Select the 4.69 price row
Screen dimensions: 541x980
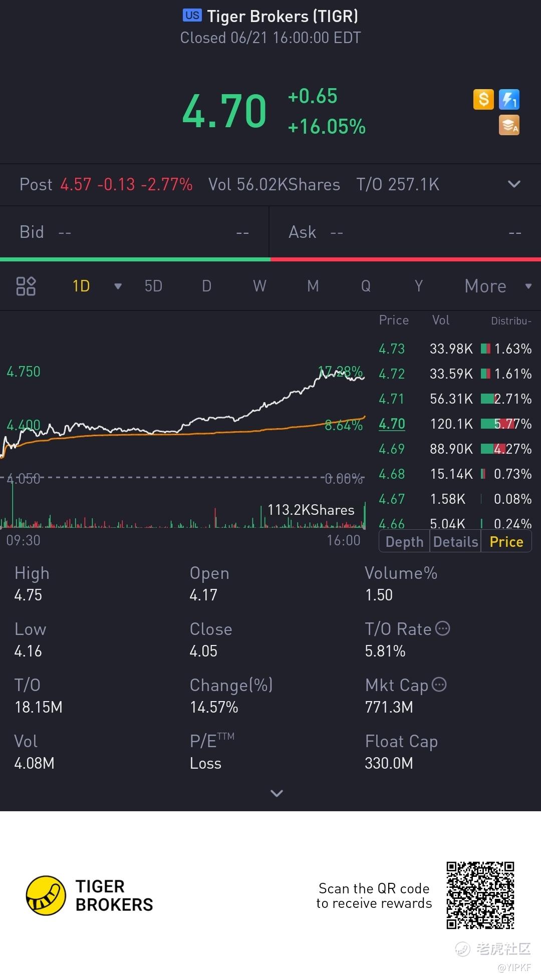point(455,449)
